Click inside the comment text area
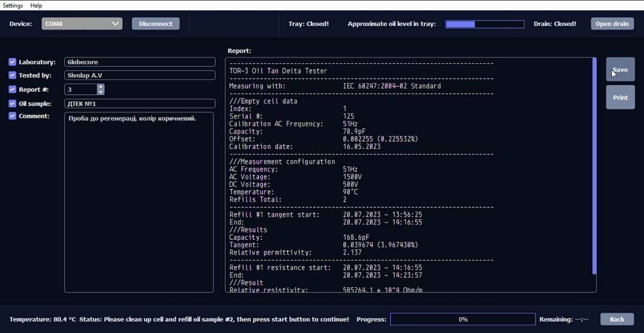644x333 pixels. coord(139,202)
